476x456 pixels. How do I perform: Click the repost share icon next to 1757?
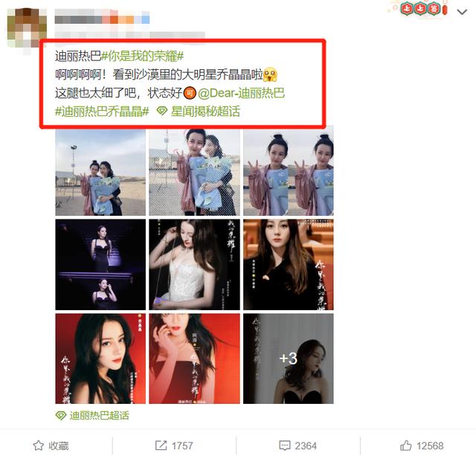(x=161, y=446)
